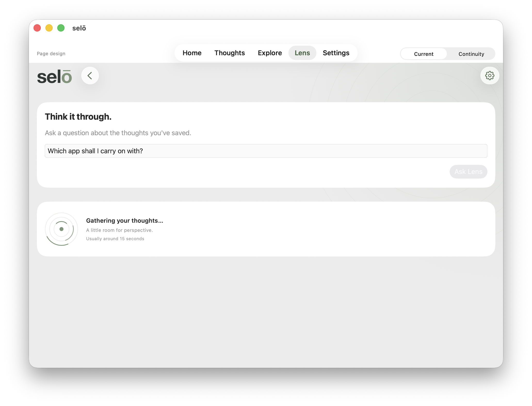The image size is (532, 406).
Task: Click the Page design label
Action: click(51, 54)
